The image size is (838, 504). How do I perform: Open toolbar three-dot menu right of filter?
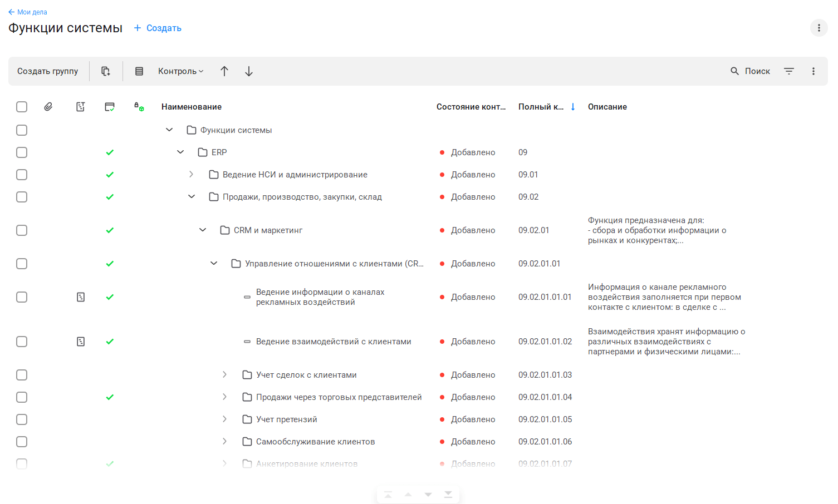tap(814, 71)
